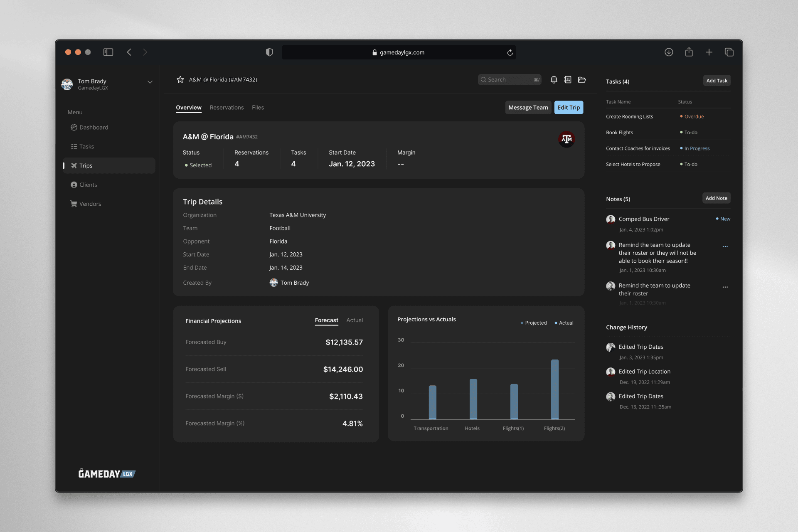Click the Forecasted Sell amount $14,246.00
This screenshot has width=798, height=532.
[343, 369]
